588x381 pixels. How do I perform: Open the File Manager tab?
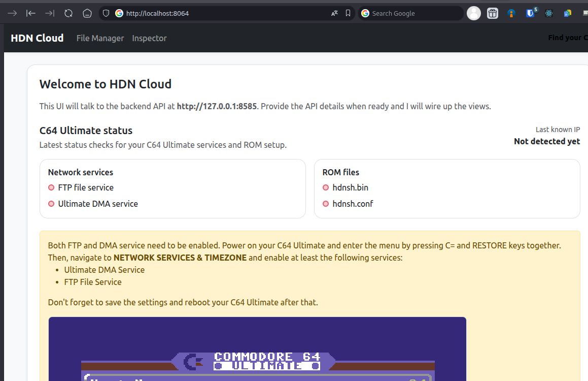click(99, 38)
